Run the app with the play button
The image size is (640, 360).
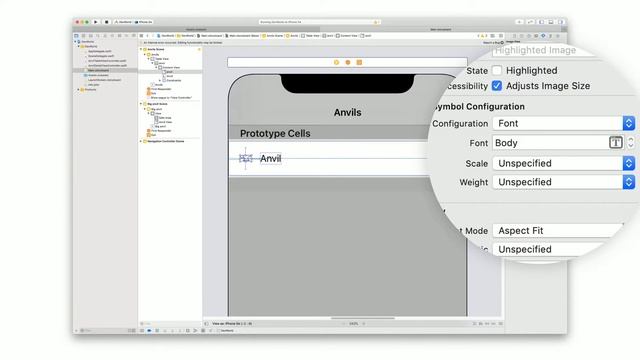click(x=96, y=22)
